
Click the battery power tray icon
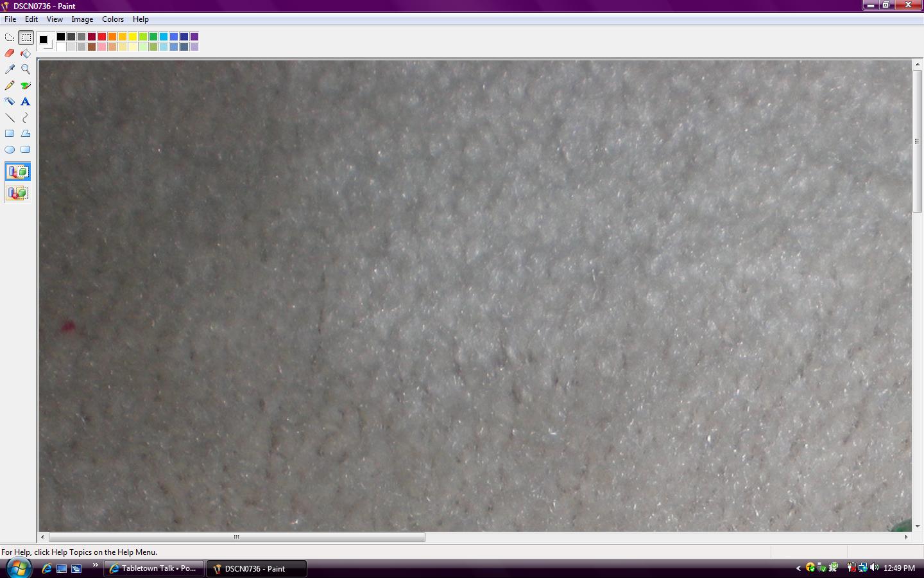851,568
